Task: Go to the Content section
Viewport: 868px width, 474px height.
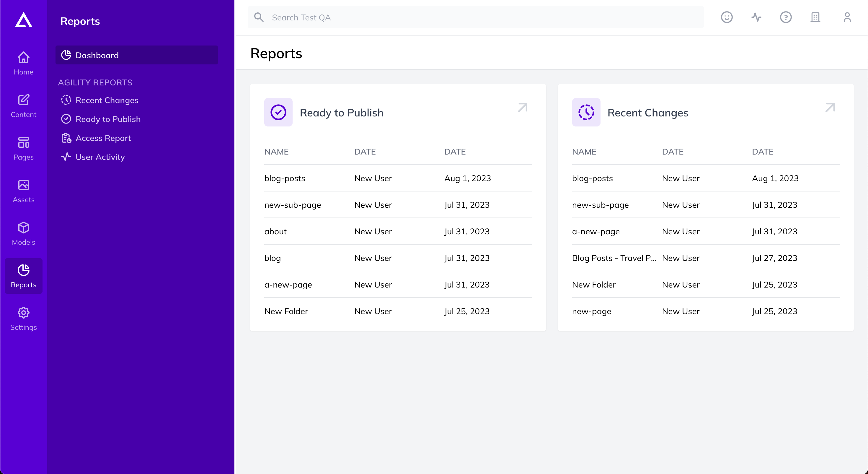Action: point(24,106)
